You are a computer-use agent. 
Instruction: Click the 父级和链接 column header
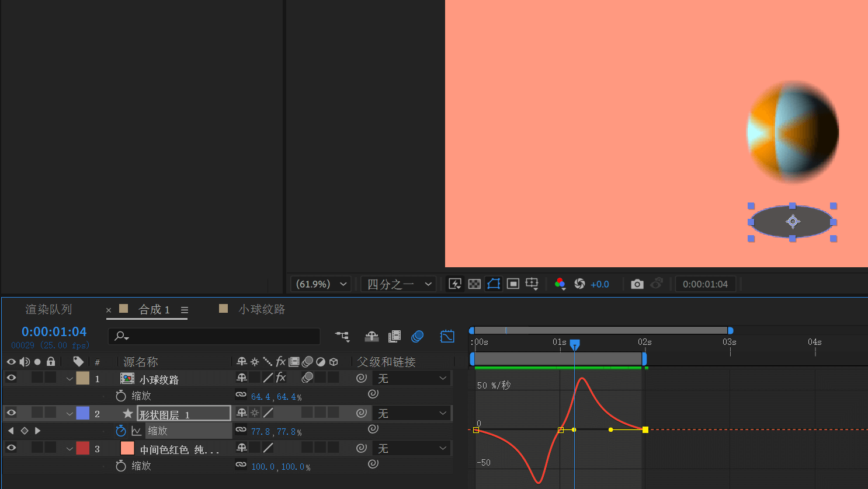pos(386,362)
